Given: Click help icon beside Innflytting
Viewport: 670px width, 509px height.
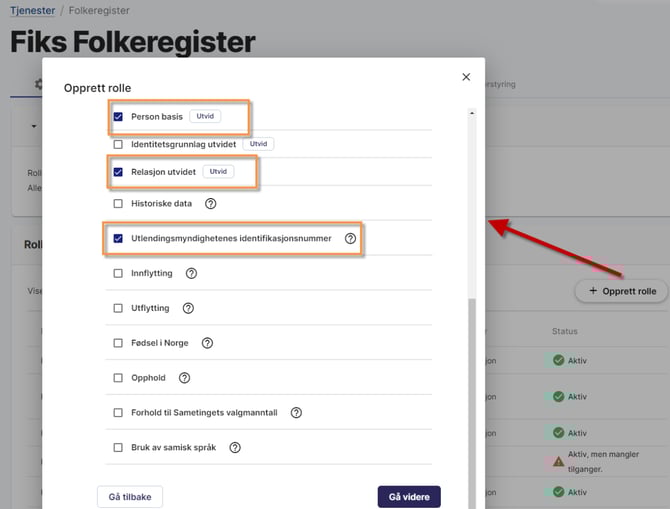Looking at the screenshot, I should pos(191,273).
